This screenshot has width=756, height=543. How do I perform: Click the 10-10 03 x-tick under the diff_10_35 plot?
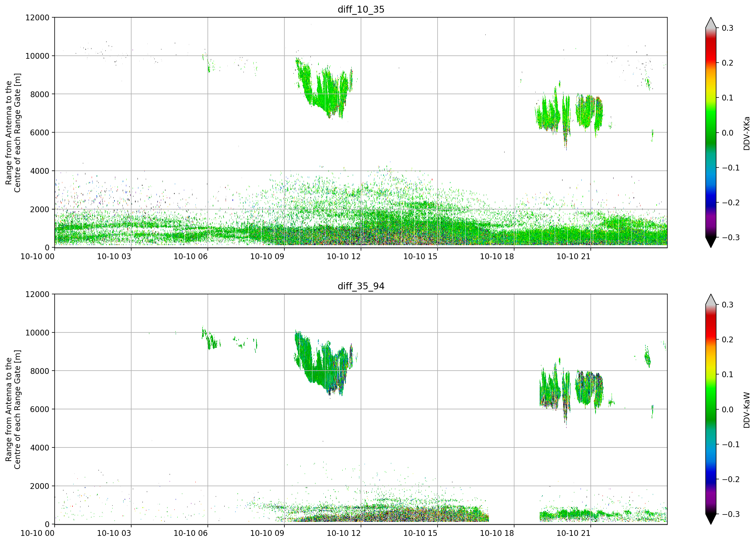pos(114,256)
